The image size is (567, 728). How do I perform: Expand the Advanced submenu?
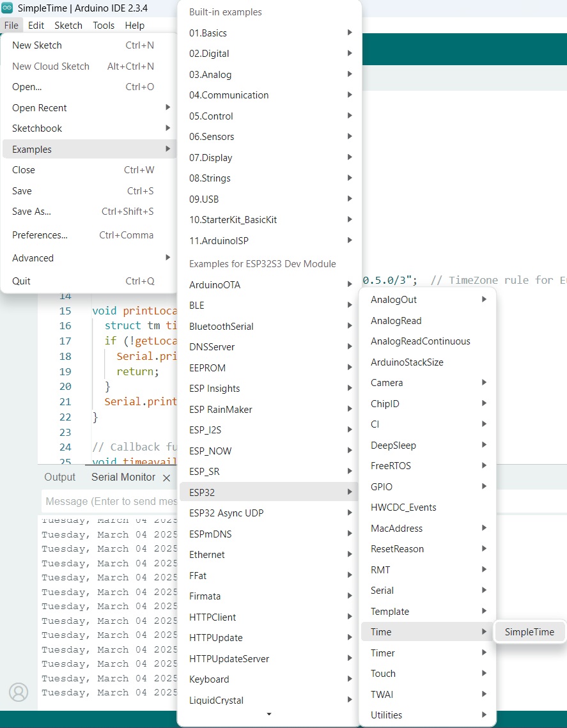coord(89,258)
